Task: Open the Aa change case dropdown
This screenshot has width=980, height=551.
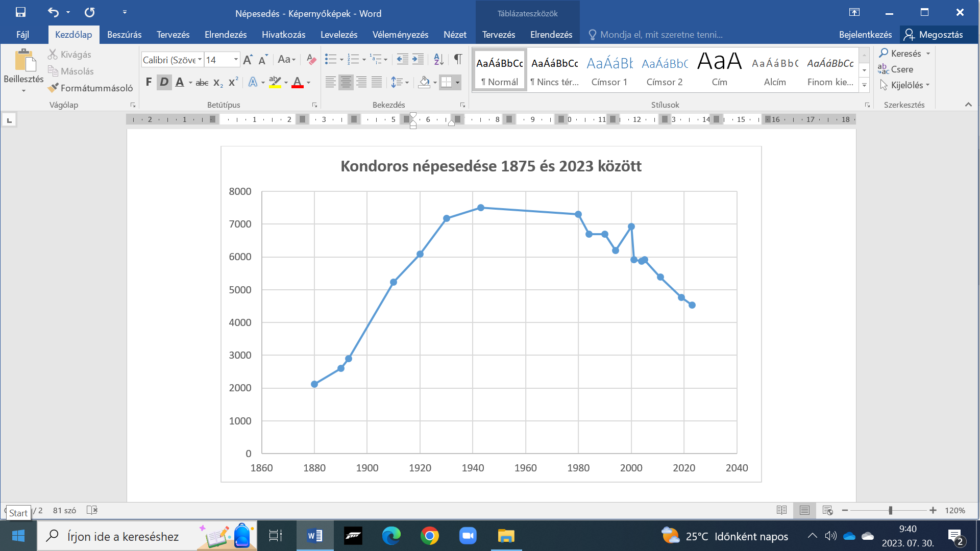Action: point(287,60)
